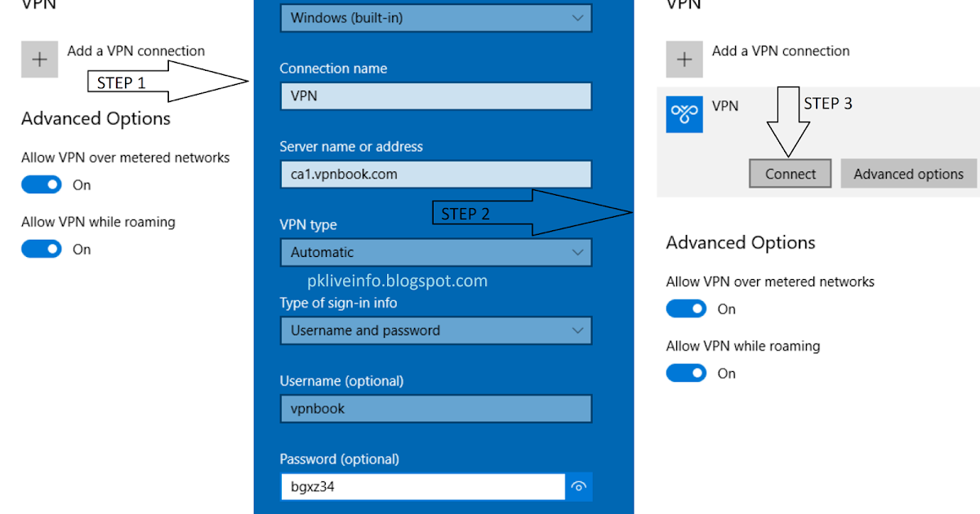Select the VPN connection icon in right panel
This screenshot has height=514, width=980.
click(x=684, y=114)
